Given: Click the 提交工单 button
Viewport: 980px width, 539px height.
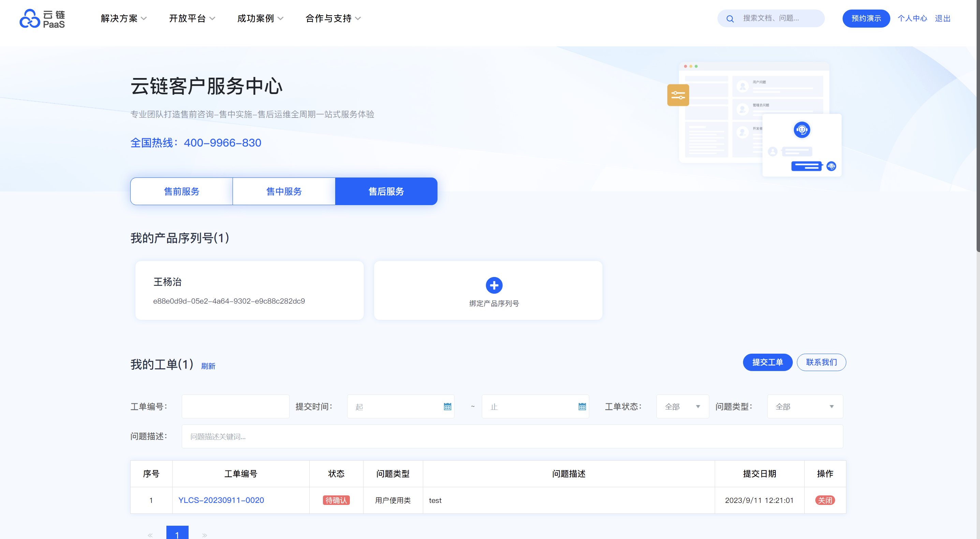Looking at the screenshot, I should pos(767,362).
